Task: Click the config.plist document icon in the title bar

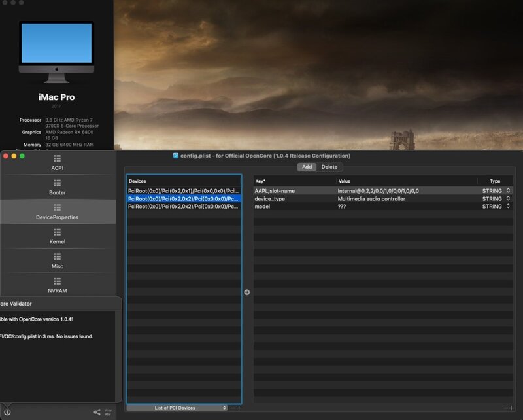Action: pos(175,156)
